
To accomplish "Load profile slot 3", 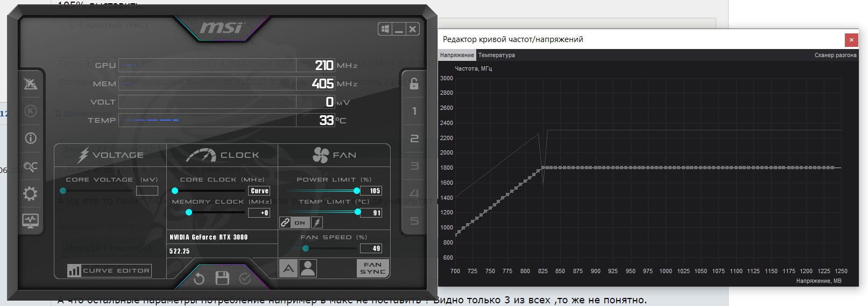I will pyautogui.click(x=414, y=166).
